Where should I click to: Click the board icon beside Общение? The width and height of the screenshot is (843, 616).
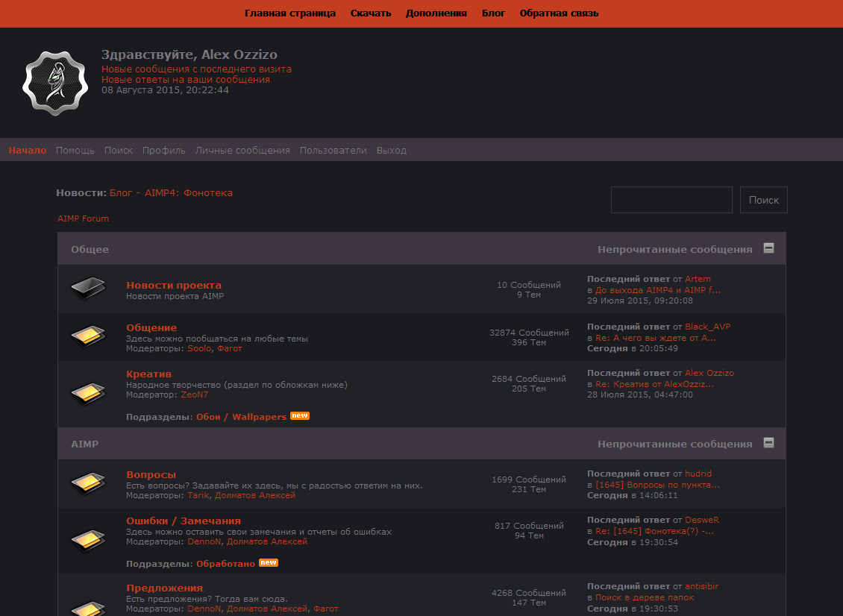click(x=87, y=336)
